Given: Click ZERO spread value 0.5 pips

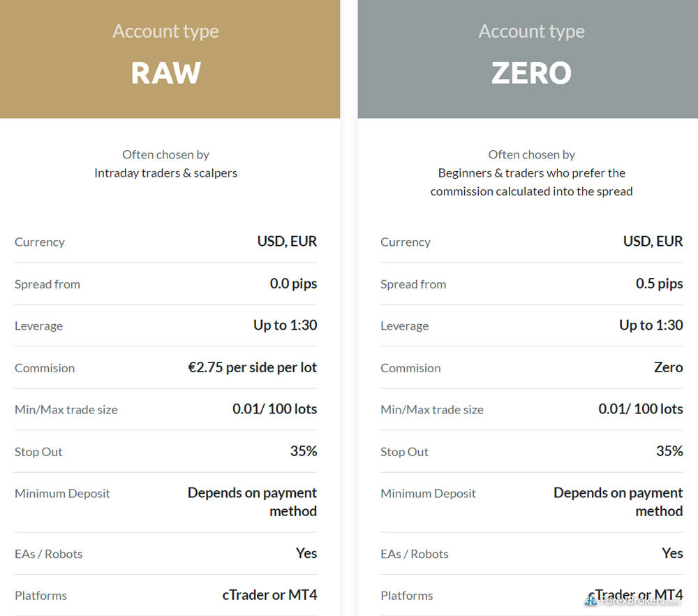Looking at the screenshot, I should pyautogui.click(x=660, y=284).
